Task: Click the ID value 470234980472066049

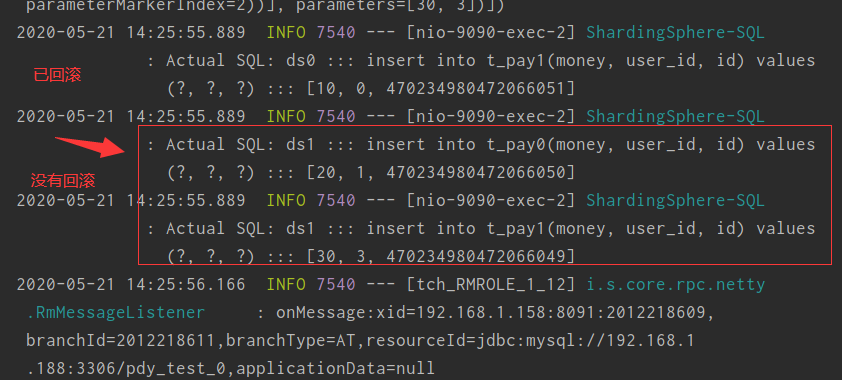Action: 475,256
